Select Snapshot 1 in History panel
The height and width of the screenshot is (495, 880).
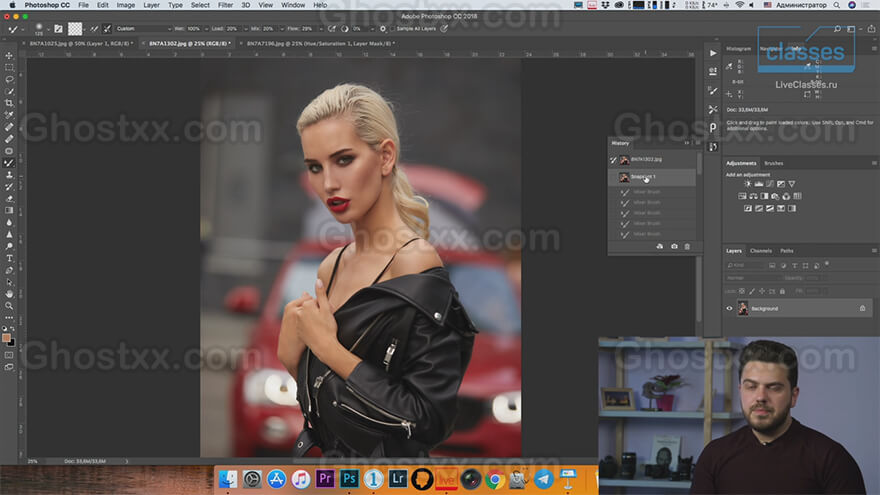(652, 177)
